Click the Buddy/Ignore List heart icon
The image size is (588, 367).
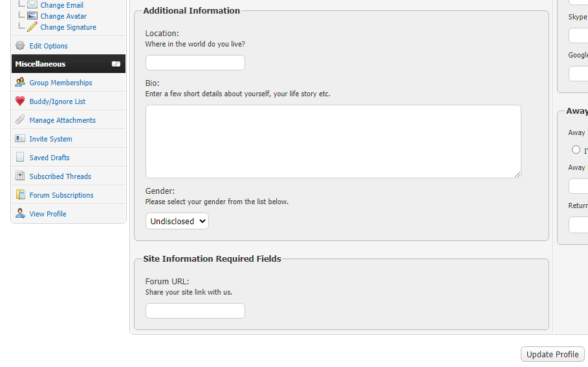coord(20,101)
